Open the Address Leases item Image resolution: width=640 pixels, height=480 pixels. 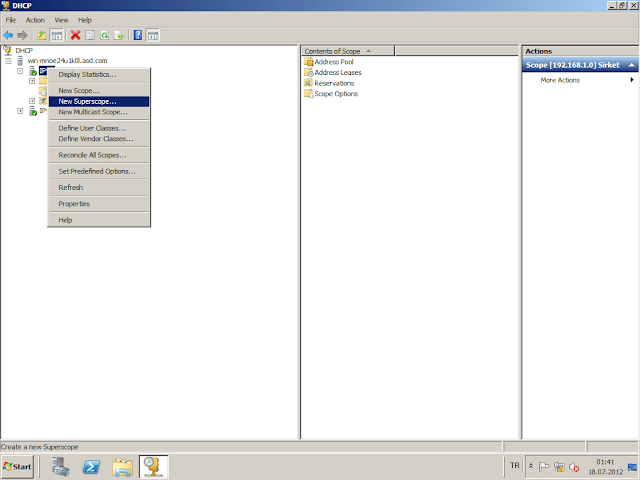point(337,73)
